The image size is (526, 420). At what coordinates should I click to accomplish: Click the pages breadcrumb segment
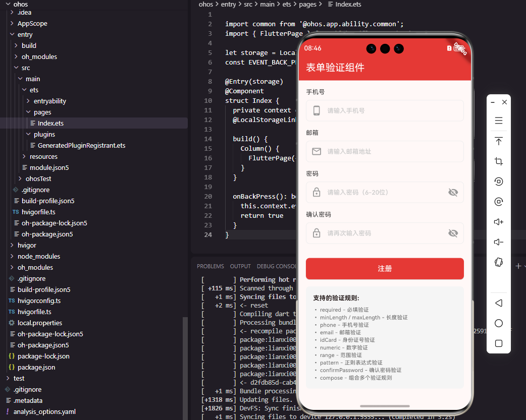pos(307,5)
